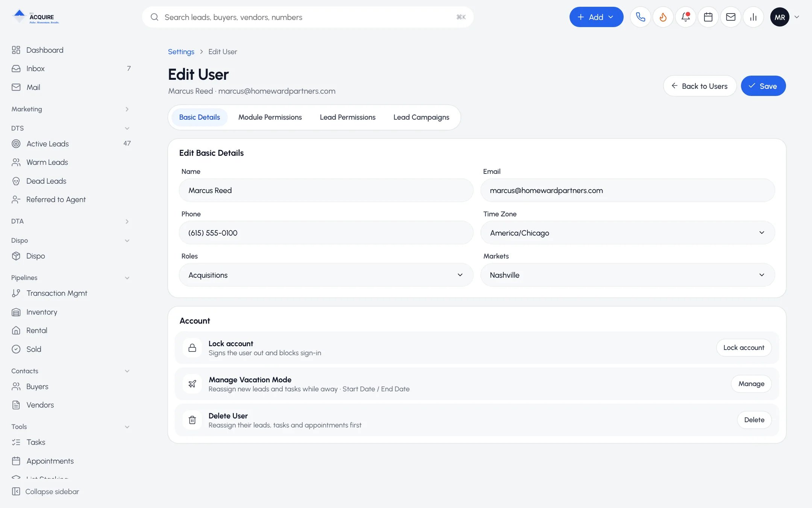Click the Delete user button
The image size is (812, 508).
pyautogui.click(x=754, y=420)
